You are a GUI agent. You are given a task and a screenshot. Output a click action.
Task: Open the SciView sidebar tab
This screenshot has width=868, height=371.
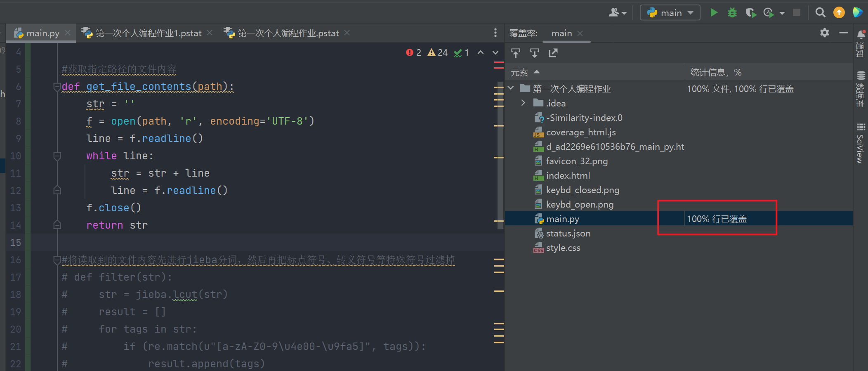click(861, 144)
